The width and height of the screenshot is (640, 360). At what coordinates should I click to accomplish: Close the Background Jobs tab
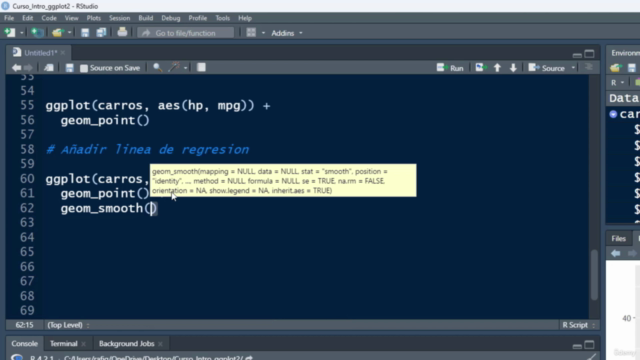160,344
